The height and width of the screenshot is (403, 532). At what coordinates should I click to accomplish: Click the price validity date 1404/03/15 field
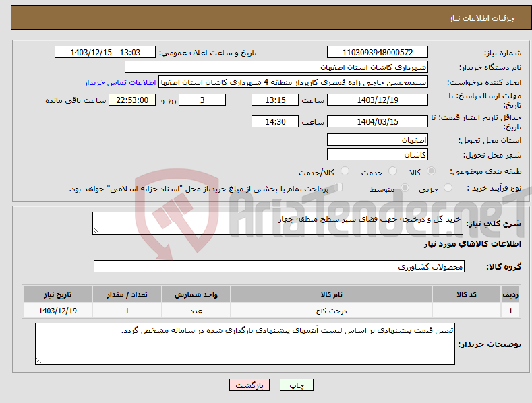pyautogui.click(x=378, y=121)
